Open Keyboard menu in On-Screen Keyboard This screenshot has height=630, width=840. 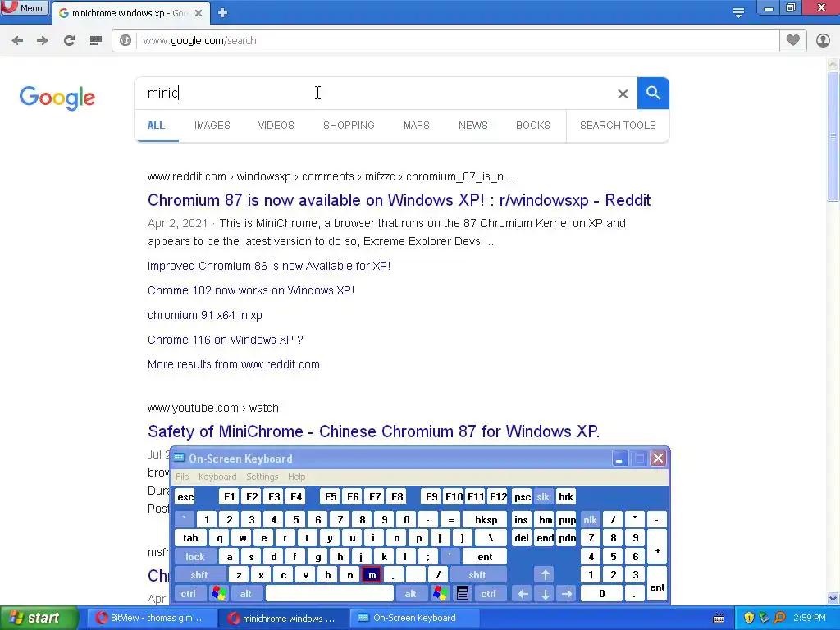click(x=217, y=477)
